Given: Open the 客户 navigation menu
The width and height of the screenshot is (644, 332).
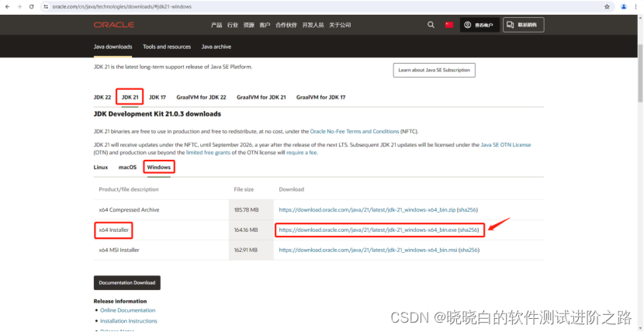Looking at the screenshot, I should coord(265,25).
